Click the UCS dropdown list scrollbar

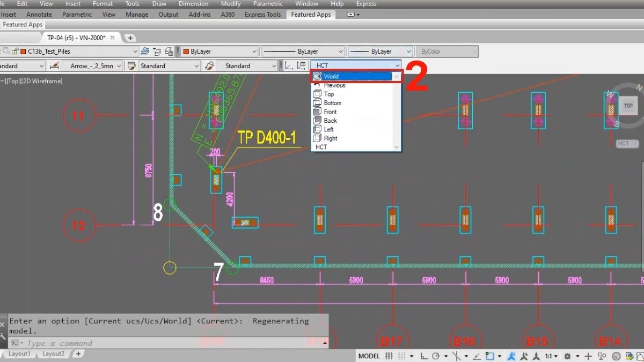coord(398,112)
